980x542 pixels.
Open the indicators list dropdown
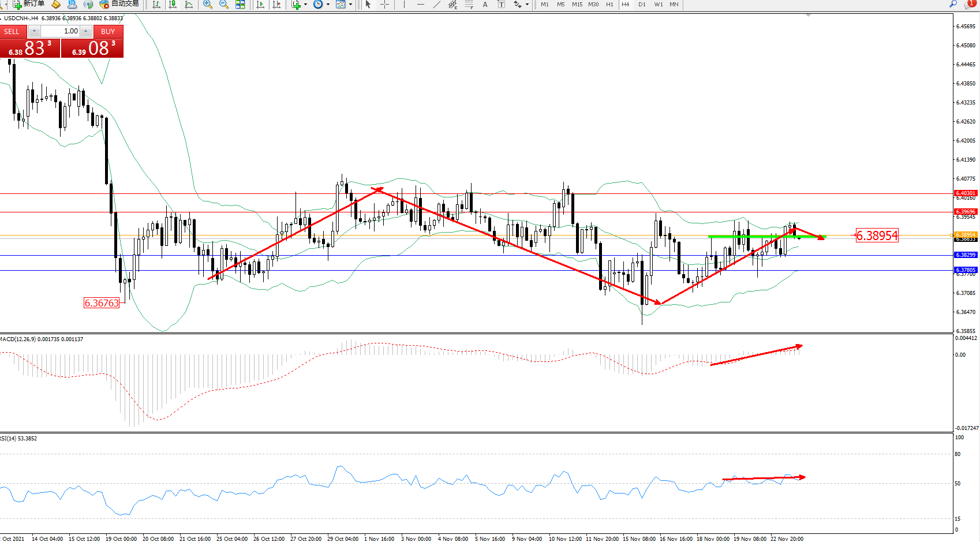click(x=300, y=5)
